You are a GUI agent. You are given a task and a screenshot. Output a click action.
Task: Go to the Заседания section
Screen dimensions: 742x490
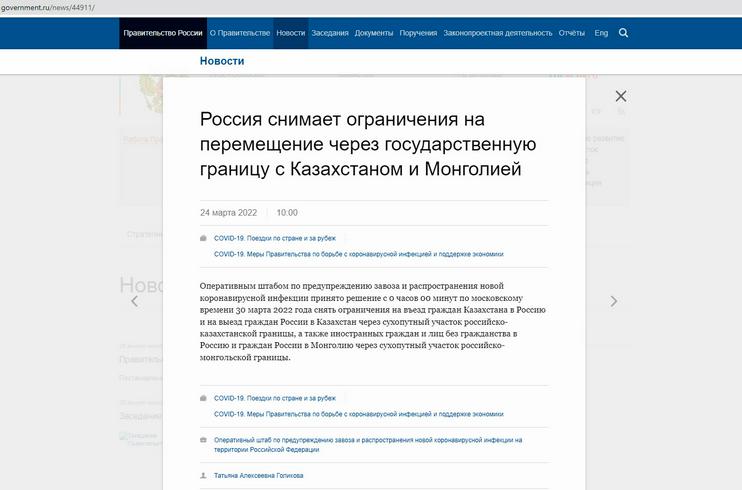tap(330, 33)
